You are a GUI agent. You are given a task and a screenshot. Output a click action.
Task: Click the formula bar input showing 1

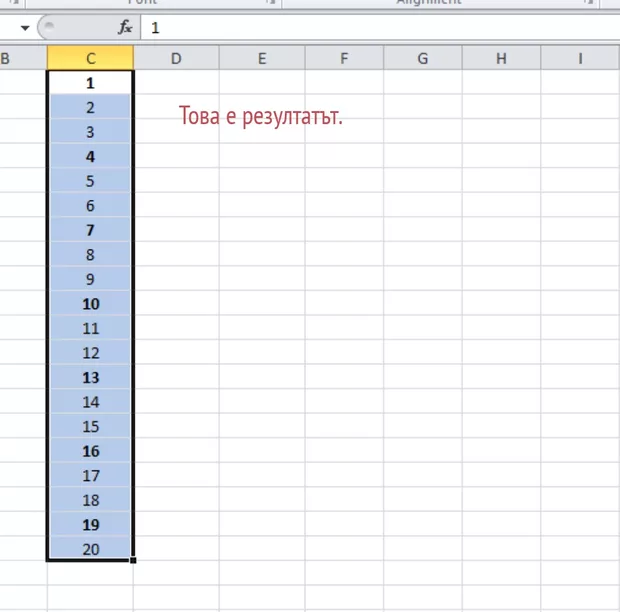pos(380,28)
